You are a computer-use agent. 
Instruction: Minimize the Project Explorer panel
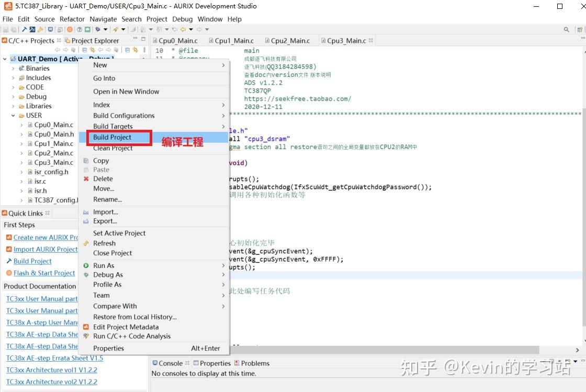tap(135, 39)
